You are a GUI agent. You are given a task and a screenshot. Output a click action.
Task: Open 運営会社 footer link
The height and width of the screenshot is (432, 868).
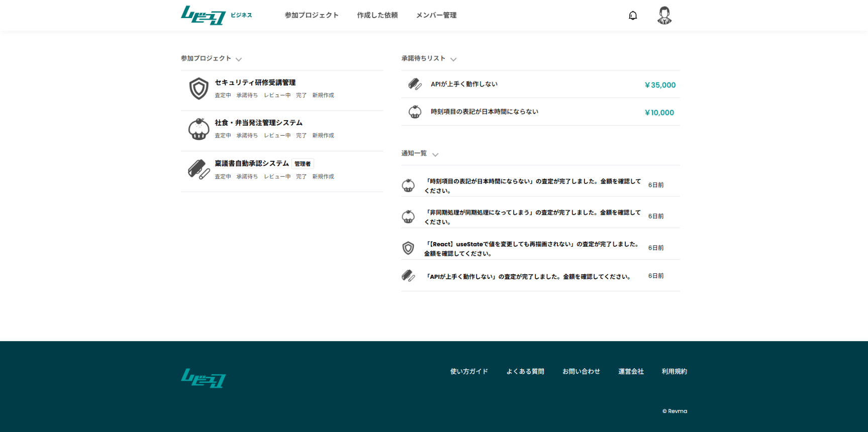pyautogui.click(x=631, y=371)
